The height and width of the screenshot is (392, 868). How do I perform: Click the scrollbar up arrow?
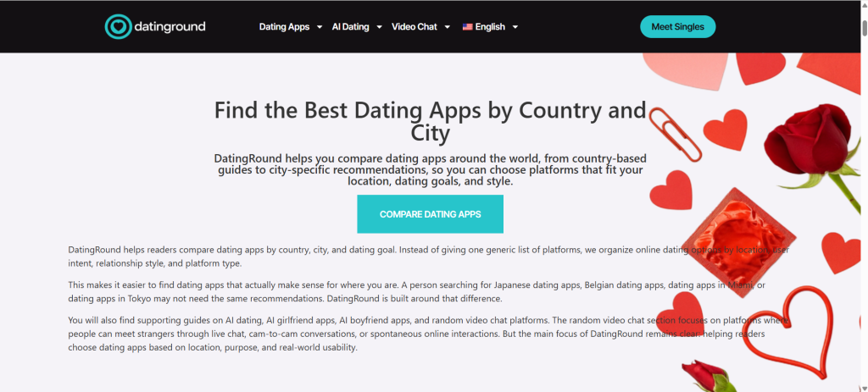864,4
